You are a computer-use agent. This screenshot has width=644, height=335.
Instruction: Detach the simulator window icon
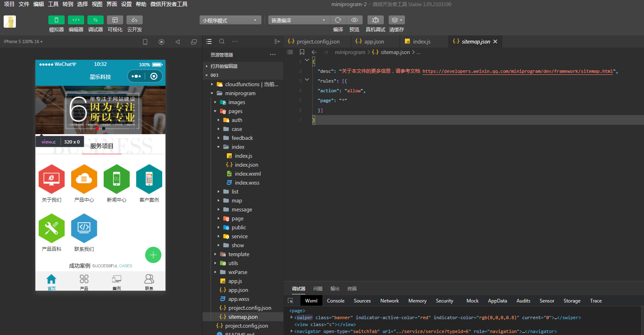coord(194,42)
